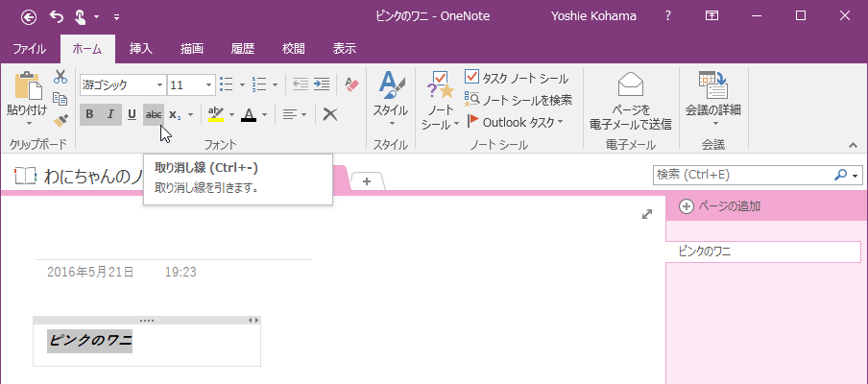Toggle Italic formatting

[x=110, y=114]
